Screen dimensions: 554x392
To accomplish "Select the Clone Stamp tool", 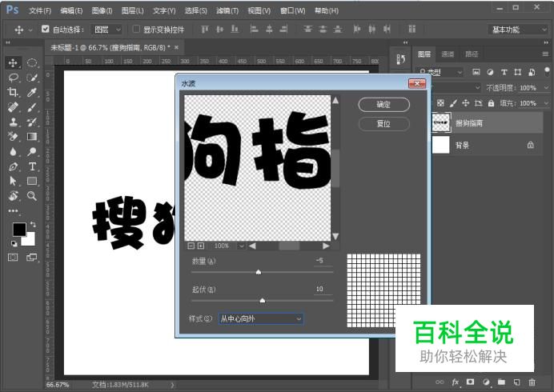I will pyautogui.click(x=13, y=122).
